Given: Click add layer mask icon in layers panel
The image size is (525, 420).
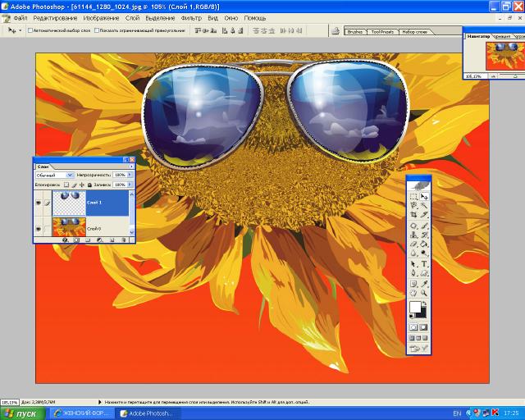Looking at the screenshot, I should (x=76, y=240).
